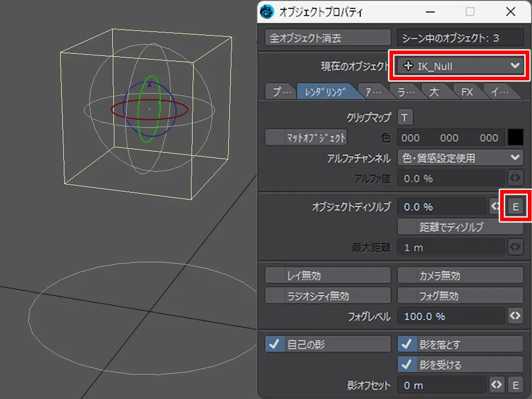The image size is (532, 399).
Task: Click the 影オフセット mini-slider arrows
Action: (496, 385)
